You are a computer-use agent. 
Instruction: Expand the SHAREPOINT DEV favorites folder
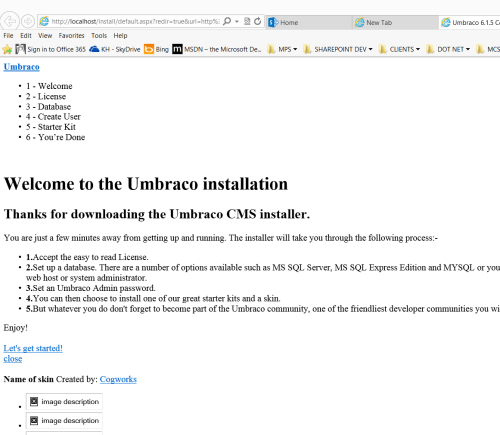pos(338,49)
